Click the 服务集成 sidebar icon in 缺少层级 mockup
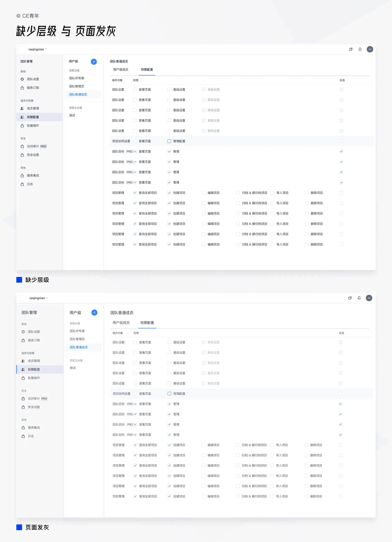Screen dimensions: 392x542 point(22,176)
